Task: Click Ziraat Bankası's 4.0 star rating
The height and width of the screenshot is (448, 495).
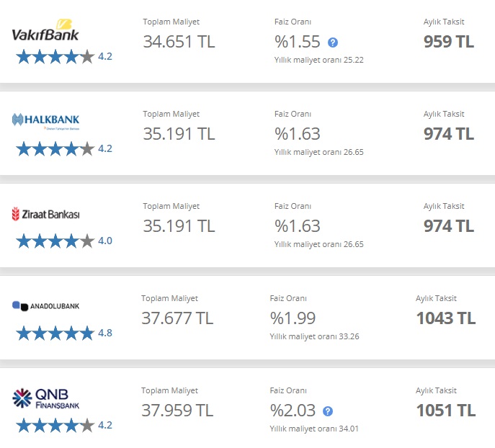Action: [64, 241]
